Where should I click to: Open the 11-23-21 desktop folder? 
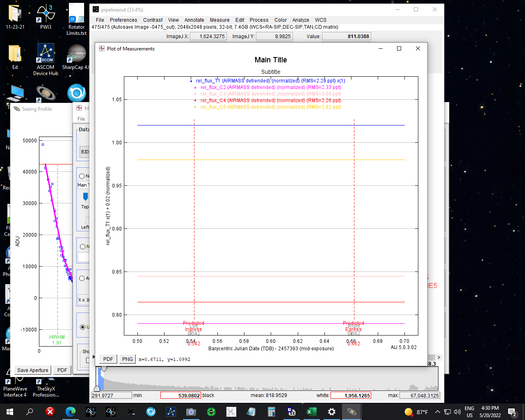tap(15, 14)
